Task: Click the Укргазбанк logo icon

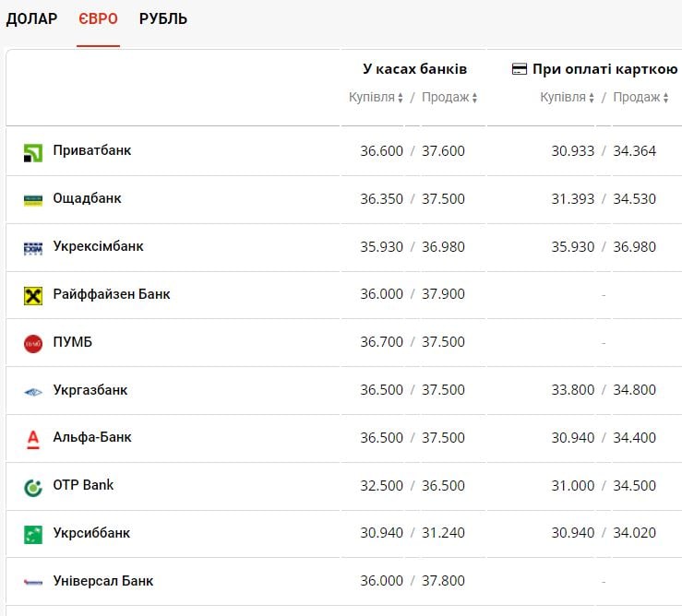Action: (33, 392)
